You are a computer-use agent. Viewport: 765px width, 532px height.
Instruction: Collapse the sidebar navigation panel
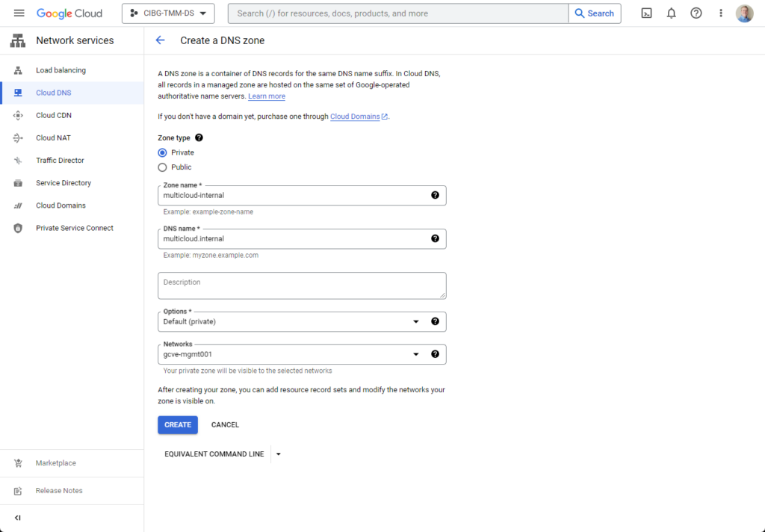point(18,518)
